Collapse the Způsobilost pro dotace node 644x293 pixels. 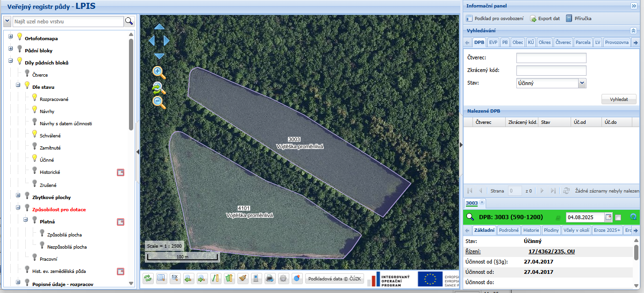[x=18, y=209]
